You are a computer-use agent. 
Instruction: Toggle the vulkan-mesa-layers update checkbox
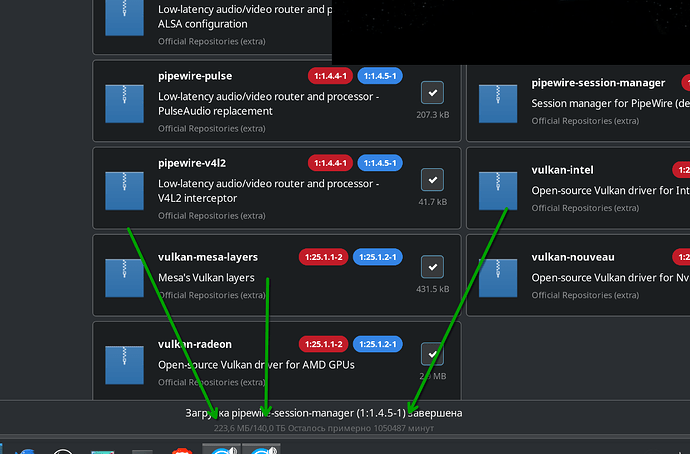coord(432,267)
